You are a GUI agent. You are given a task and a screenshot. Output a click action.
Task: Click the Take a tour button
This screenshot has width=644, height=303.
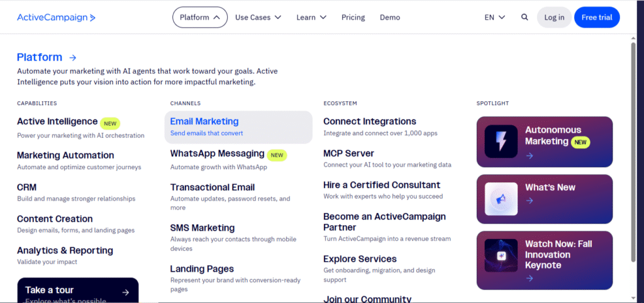77,290
